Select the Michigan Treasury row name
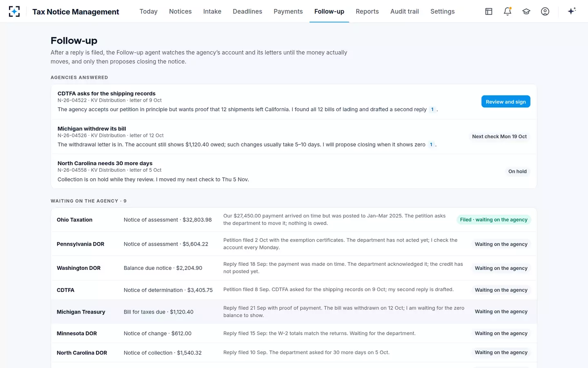The width and height of the screenshot is (588, 368). (81, 312)
